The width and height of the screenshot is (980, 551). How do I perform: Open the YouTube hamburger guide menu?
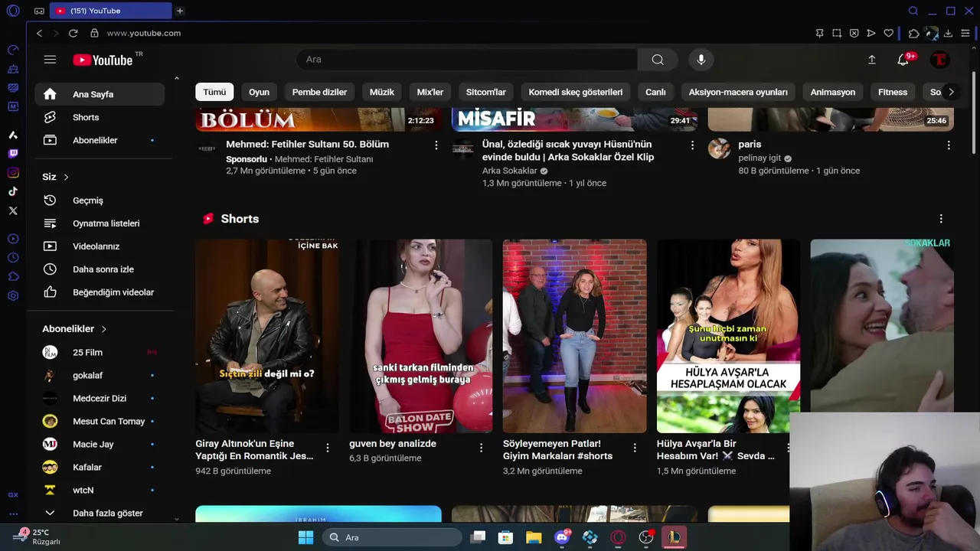(x=50, y=60)
